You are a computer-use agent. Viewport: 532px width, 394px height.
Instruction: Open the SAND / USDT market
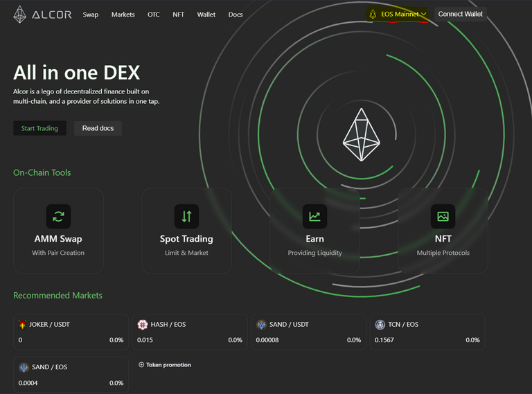click(308, 332)
